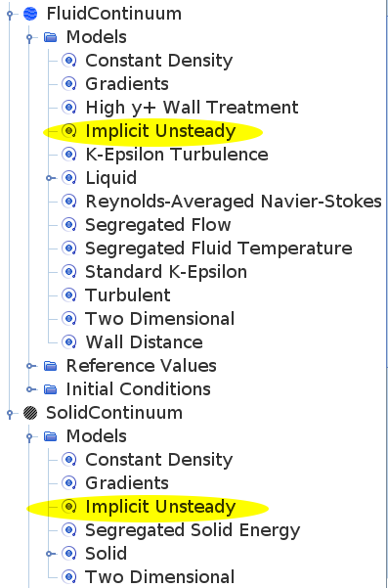
Task: Expand the Liquid model node
Action: (x=49, y=178)
